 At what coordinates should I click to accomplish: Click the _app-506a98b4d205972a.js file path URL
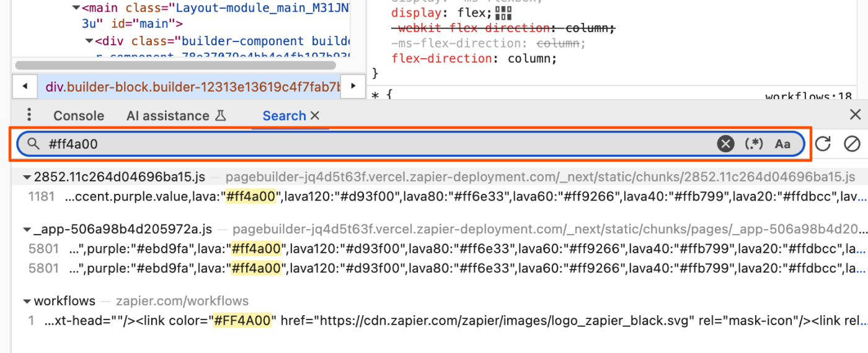550,230
